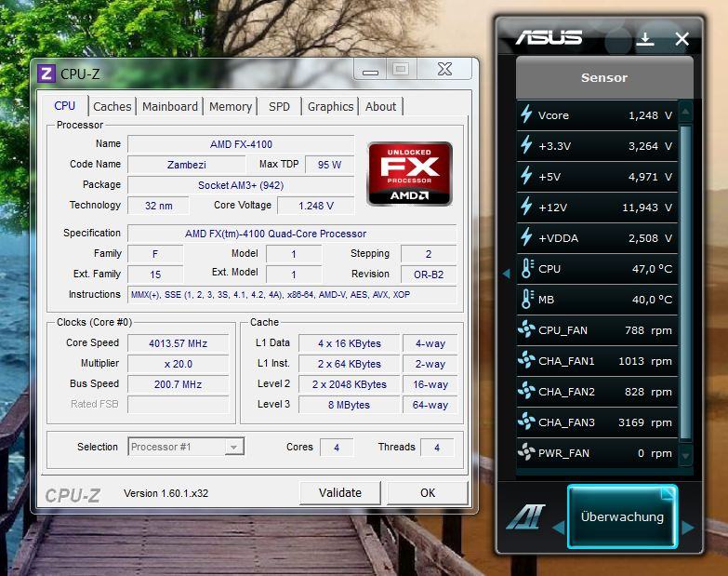This screenshot has height=576, width=728.
Task: Go to the Graphics tab
Action: pos(331,106)
